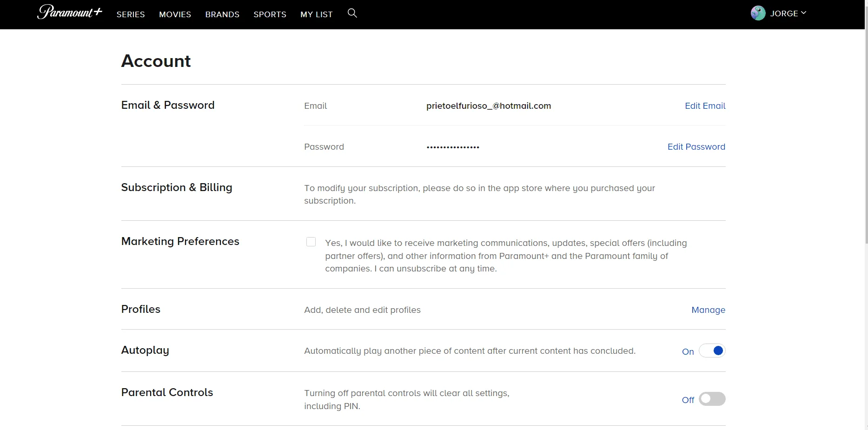Click the Edit Email link
This screenshot has width=868, height=430.
click(x=705, y=106)
